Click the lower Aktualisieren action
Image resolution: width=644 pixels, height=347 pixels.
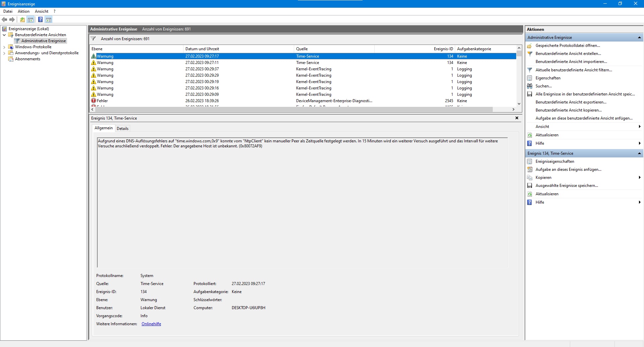(547, 194)
